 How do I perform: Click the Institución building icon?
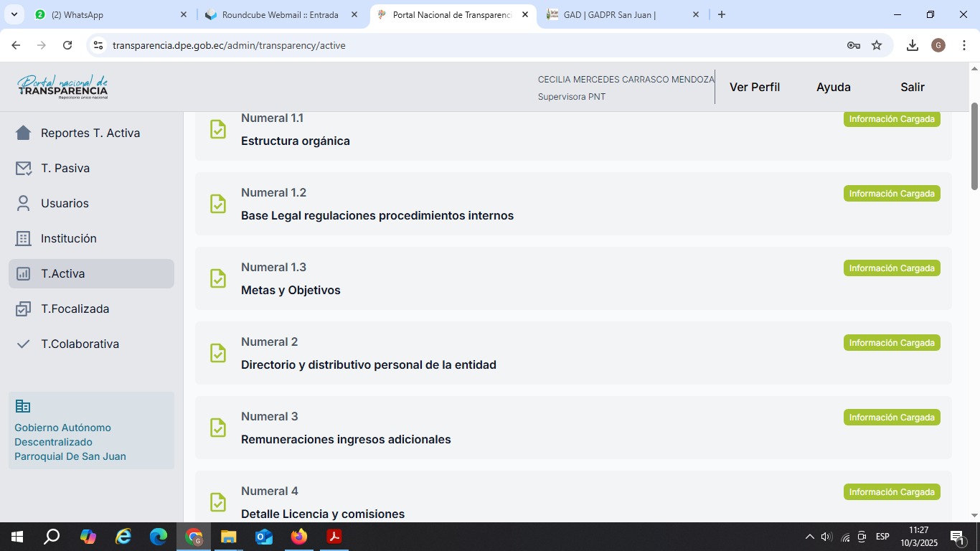[24, 238]
